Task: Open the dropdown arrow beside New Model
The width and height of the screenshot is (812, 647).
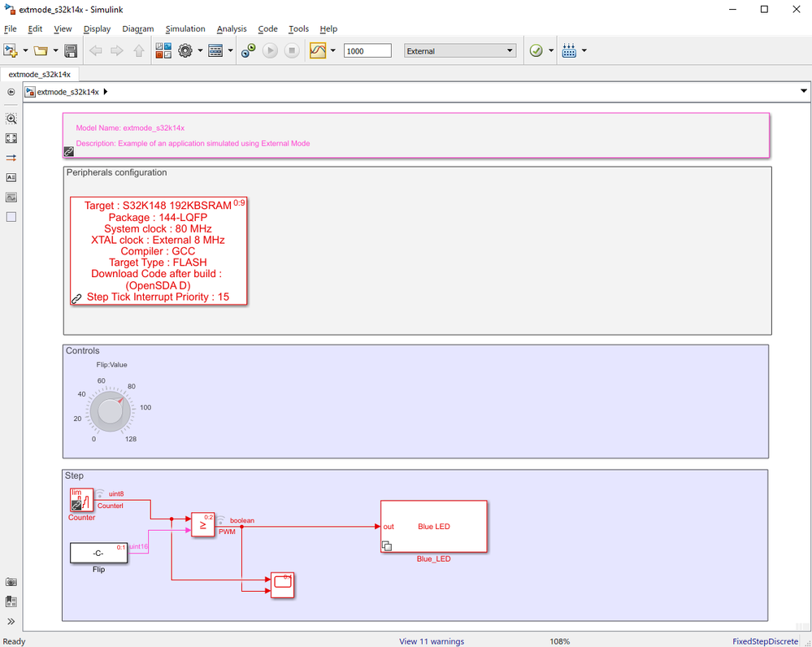Action: (x=25, y=50)
